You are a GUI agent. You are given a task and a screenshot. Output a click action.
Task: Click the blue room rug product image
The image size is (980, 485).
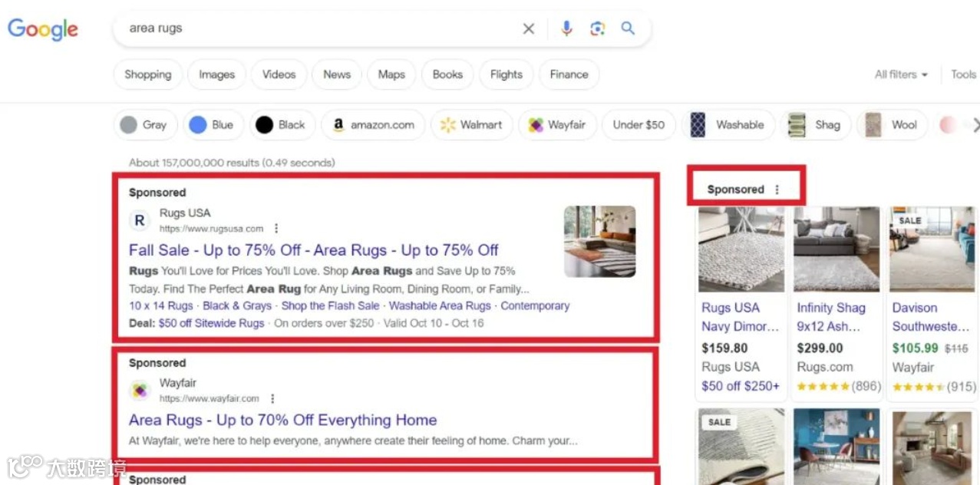836,447
